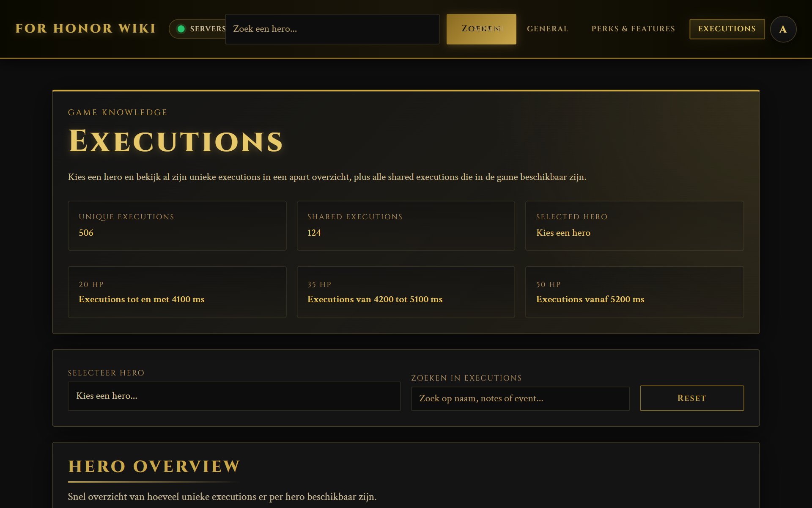Screen dimensions: 812x508
Task: Click the Executions page heading
Action: click(x=176, y=141)
